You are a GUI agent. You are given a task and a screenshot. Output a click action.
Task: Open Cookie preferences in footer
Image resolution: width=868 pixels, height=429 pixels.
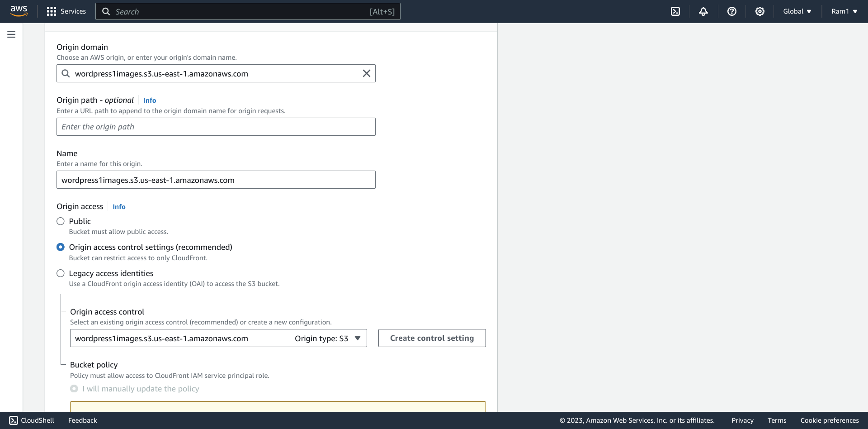[x=829, y=420]
